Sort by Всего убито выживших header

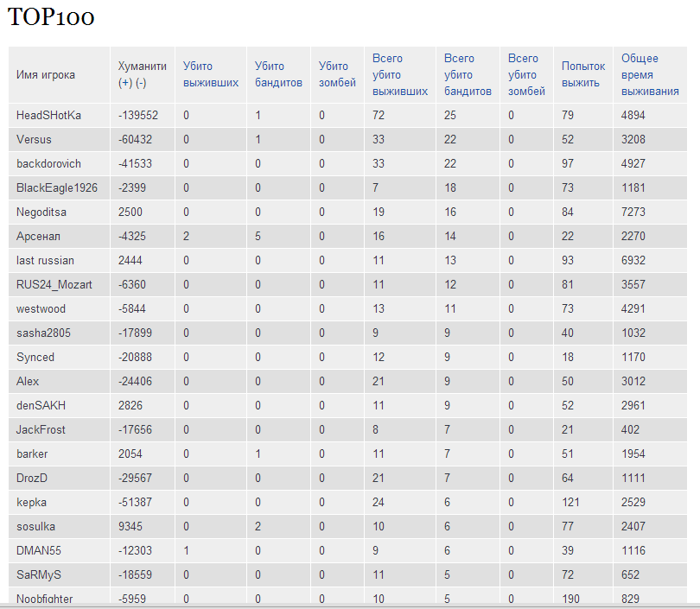[x=400, y=75]
